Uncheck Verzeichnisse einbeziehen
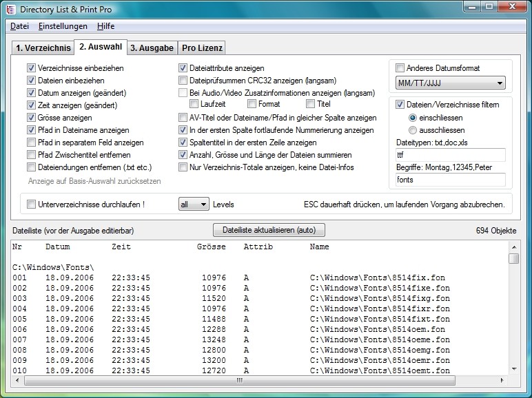Viewport: 532px width, 398px height. tap(31, 67)
